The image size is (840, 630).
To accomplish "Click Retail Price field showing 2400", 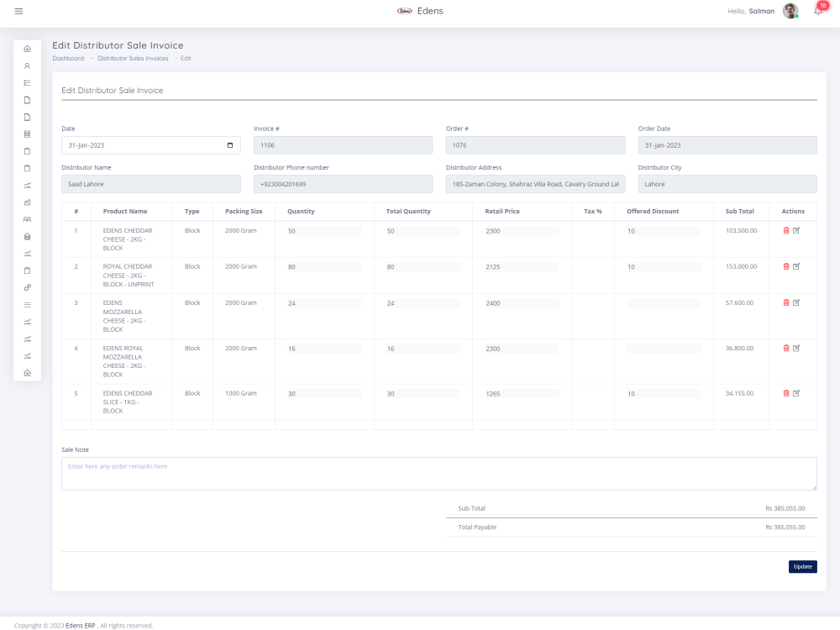I will pyautogui.click(x=522, y=303).
